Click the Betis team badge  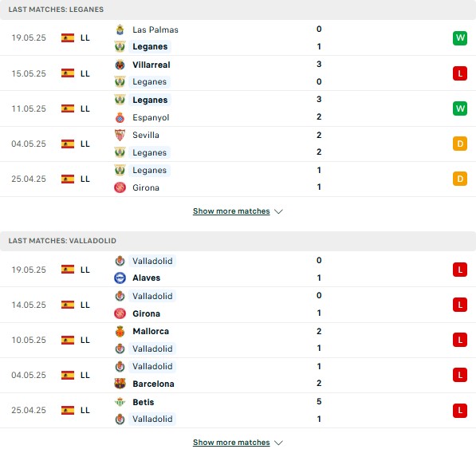pyautogui.click(x=120, y=402)
